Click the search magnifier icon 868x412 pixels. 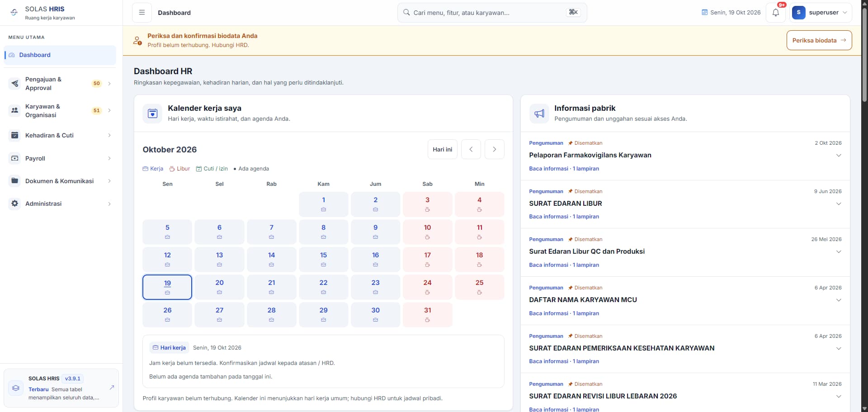[406, 13]
